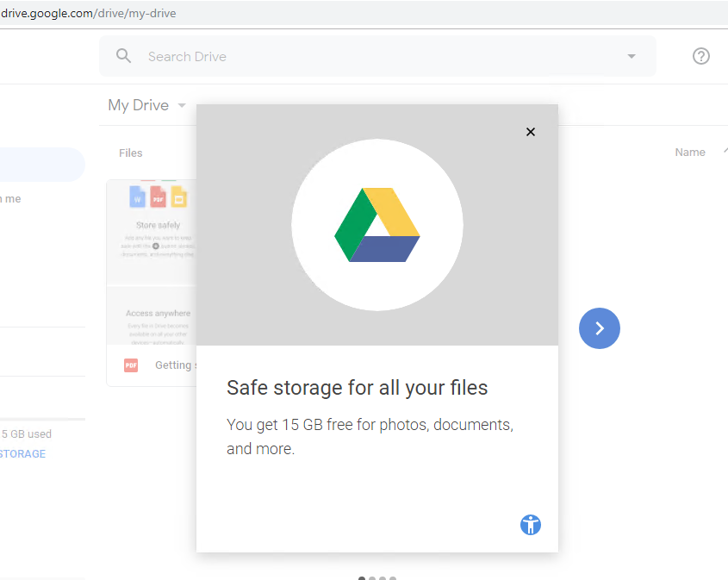
Task: Select the first dark pagination dot
Action: pyautogui.click(x=362, y=578)
